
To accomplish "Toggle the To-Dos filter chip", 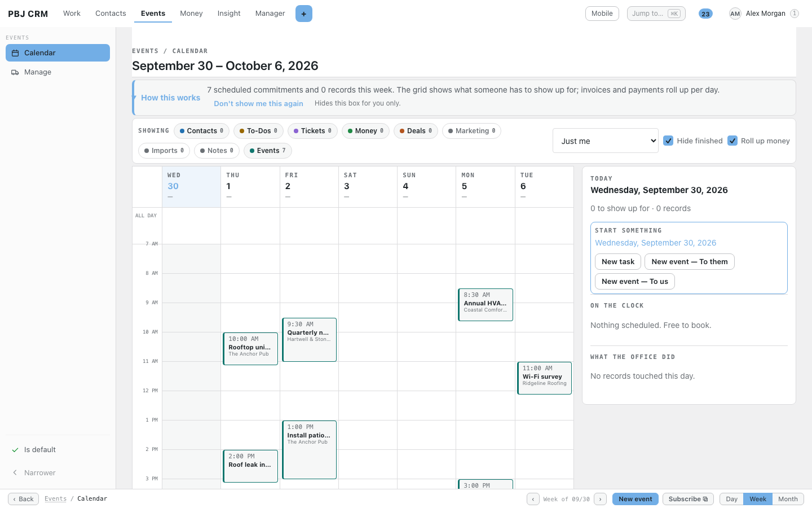I will [258, 131].
